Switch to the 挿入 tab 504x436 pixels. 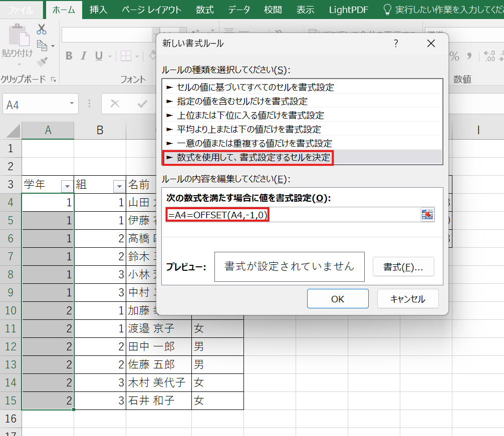tap(98, 10)
